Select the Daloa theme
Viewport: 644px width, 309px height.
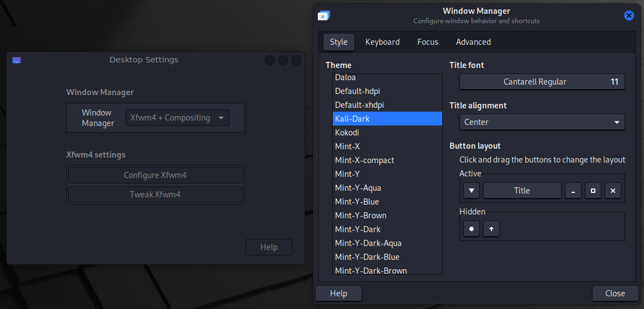388,77
